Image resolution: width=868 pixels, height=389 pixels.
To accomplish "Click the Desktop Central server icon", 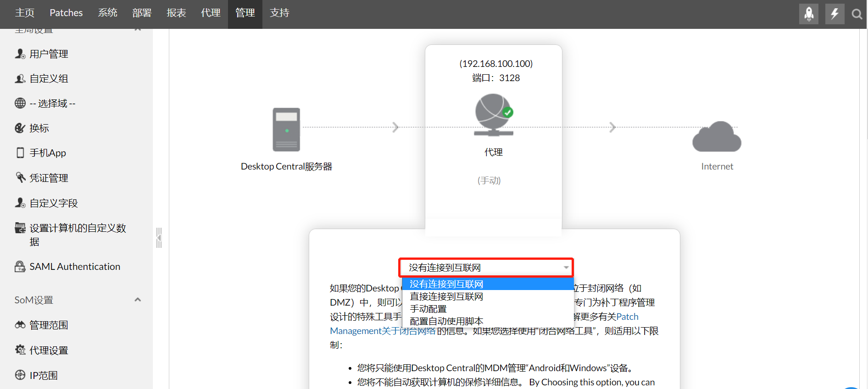I will 286,130.
